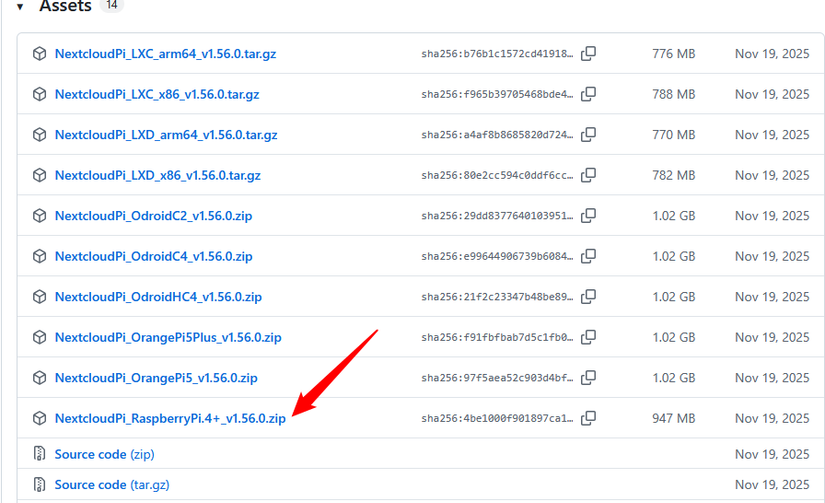
Task: Download NextcloudPi_OrangePi5_v1.56.0.zip
Action: coord(156,378)
